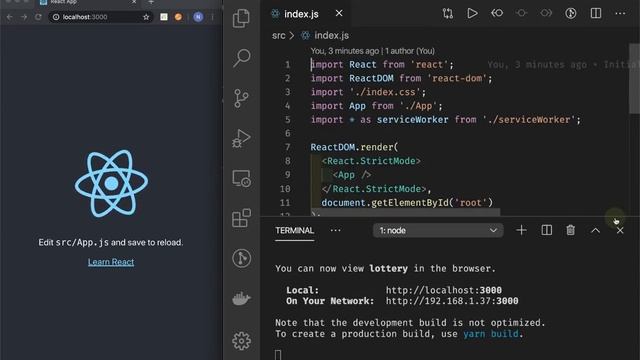The width and height of the screenshot is (640, 360).
Task: Open previous revision of index.js
Action: tap(497, 13)
